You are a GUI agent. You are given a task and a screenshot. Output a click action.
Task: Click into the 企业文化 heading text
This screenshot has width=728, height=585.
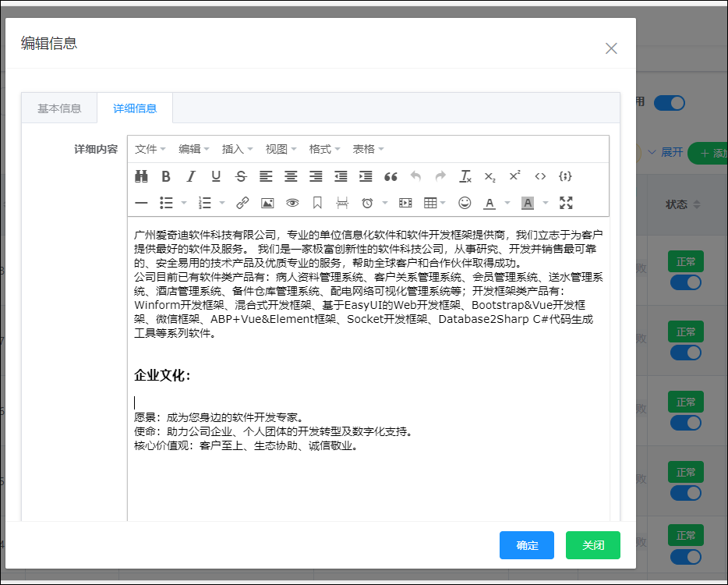click(162, 375)
